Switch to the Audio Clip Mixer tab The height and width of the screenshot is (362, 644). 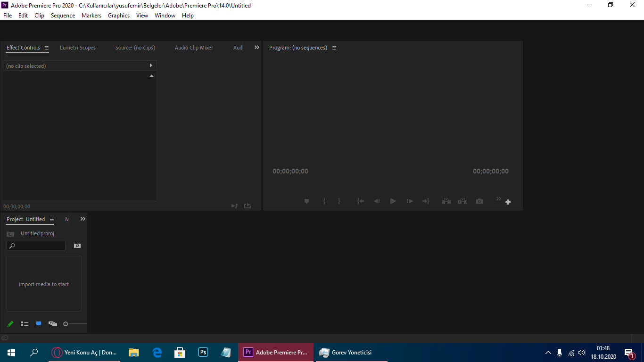click(x=194, y=48)
